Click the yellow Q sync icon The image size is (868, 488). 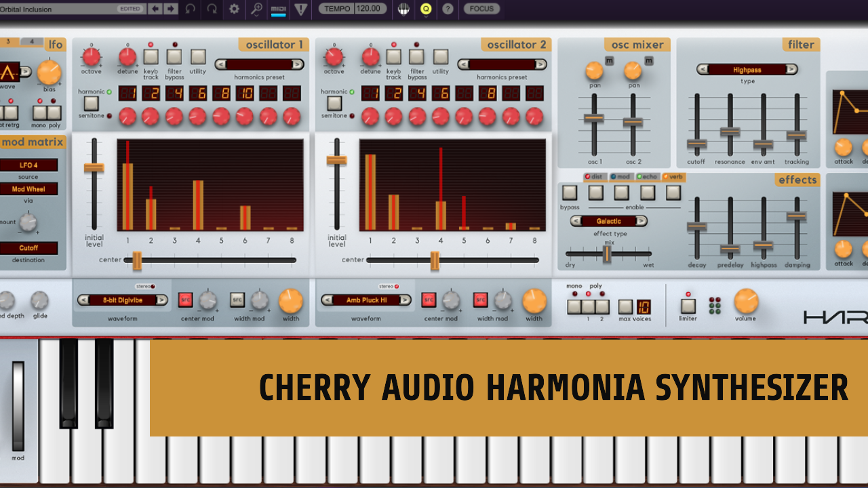coord(426,9)
